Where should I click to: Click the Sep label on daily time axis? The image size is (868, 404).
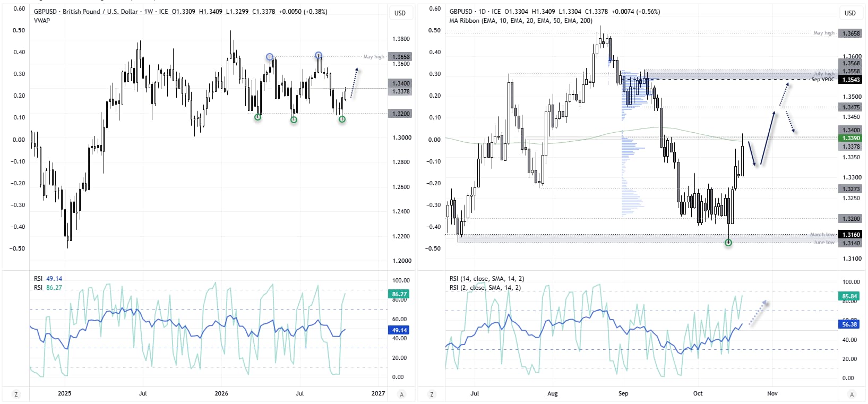tap(623, 394)
